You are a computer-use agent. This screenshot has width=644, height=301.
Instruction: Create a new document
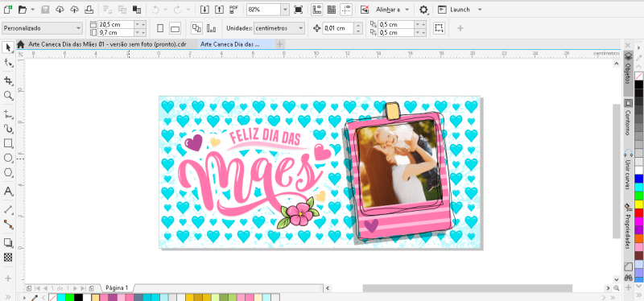tap(7, 9)
